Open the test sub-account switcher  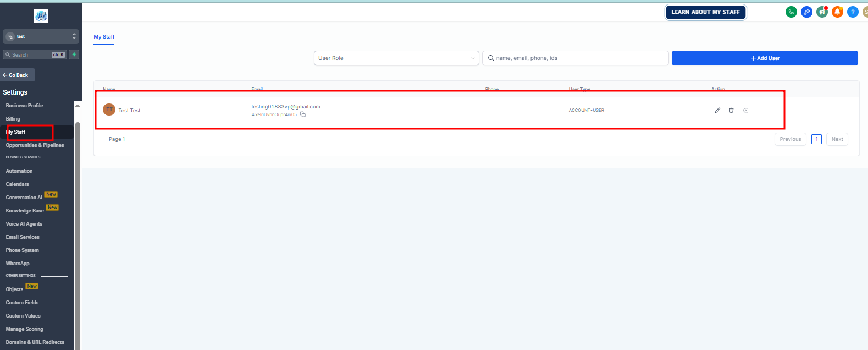[x=41, y=36]
